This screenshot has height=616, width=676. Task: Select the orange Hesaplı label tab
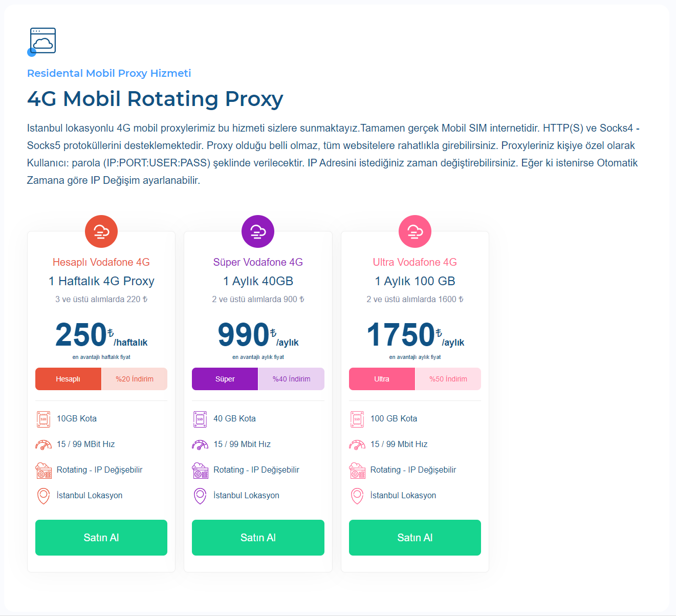click(x=68, y=379)
